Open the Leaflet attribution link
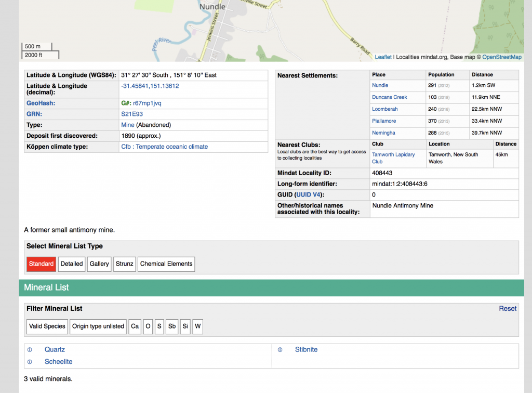The width and height of the screenshot is (532, 393). pyautogui.click(x=383, y=57)
